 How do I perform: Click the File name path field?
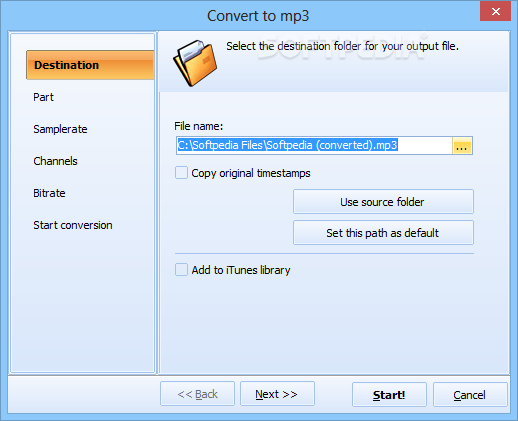tap(314, 145)
